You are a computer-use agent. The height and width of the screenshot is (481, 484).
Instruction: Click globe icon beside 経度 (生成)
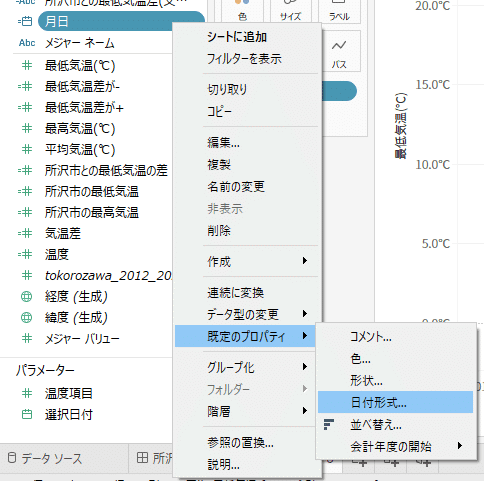[27, 296]
